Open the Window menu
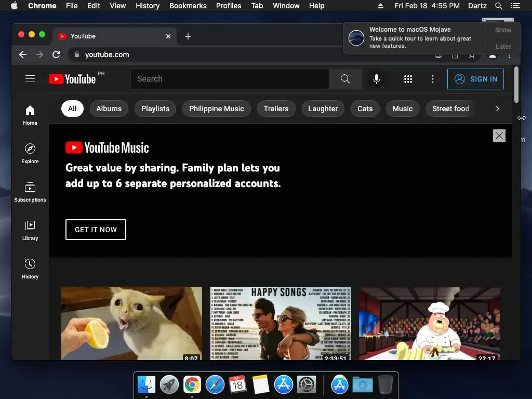 pos(286,6)
